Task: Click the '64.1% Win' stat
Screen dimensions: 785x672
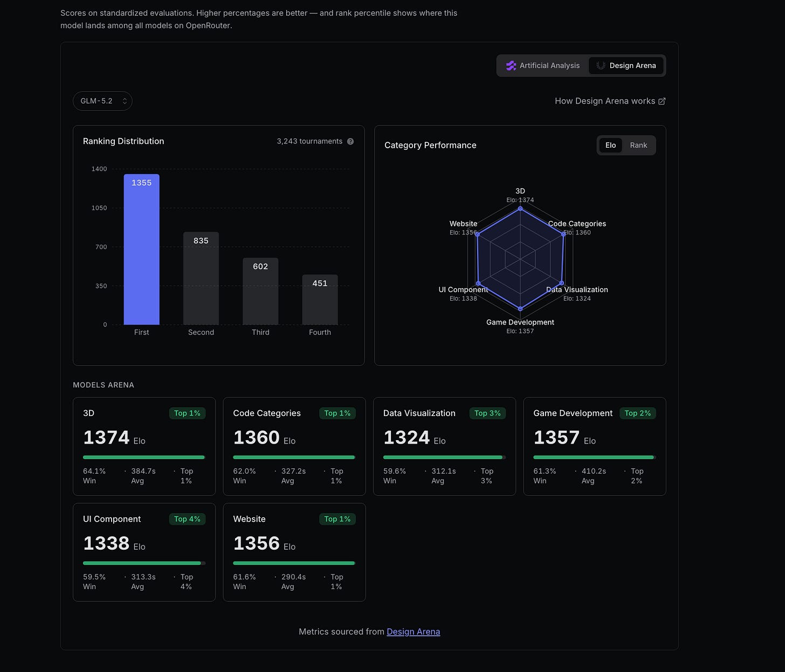Action: [x=94, y=476]
